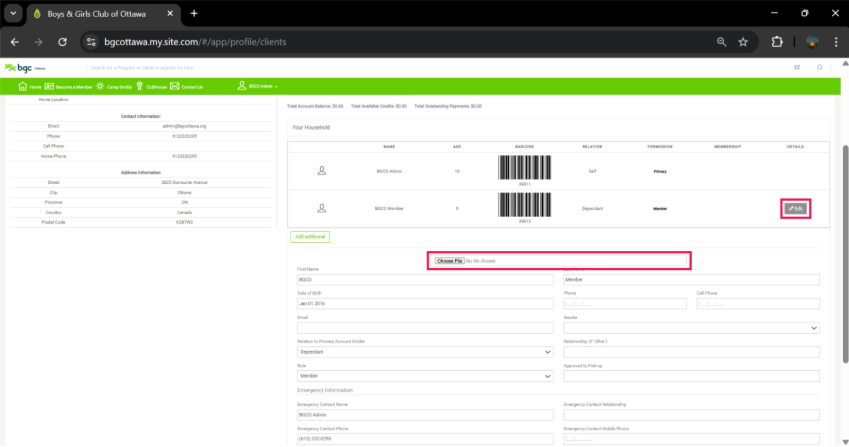The image size is (849, 447).
Task: Focus the Cell Phone field in form
Action: click(x=757, y=304)
